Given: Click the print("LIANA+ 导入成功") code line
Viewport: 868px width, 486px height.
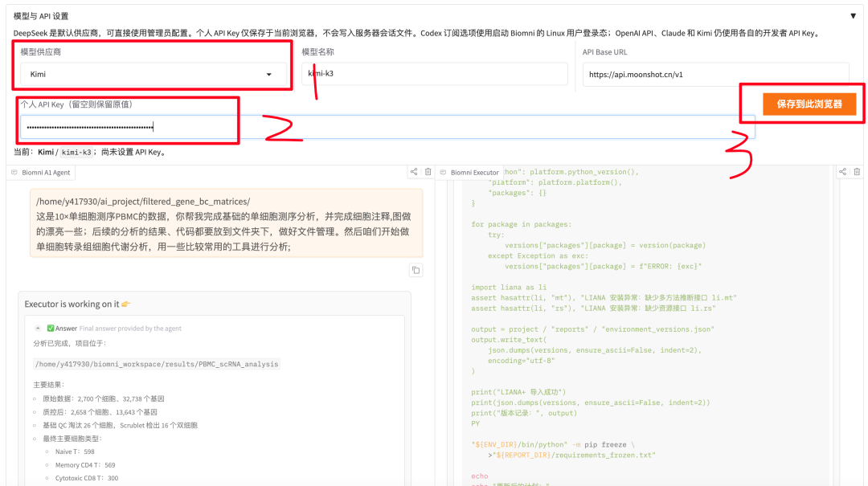Looking at the screenshot, I should click(518, 392).
